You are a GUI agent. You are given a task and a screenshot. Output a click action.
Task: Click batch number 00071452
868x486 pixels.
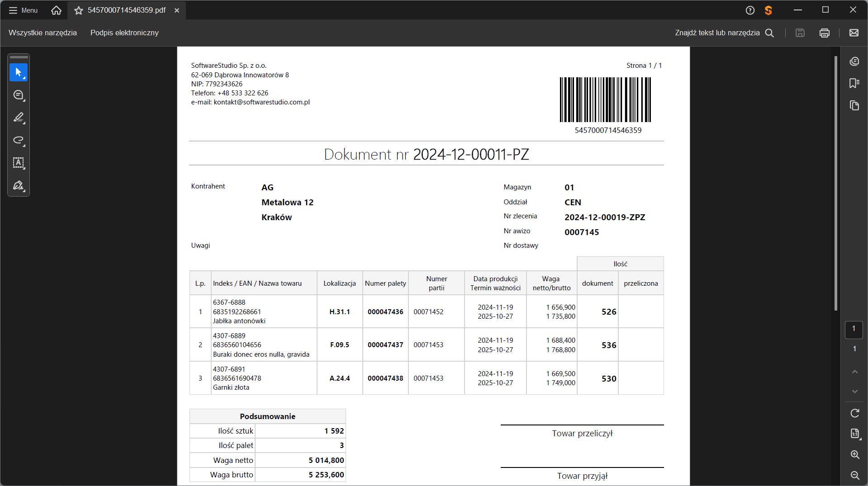point(428,311)
